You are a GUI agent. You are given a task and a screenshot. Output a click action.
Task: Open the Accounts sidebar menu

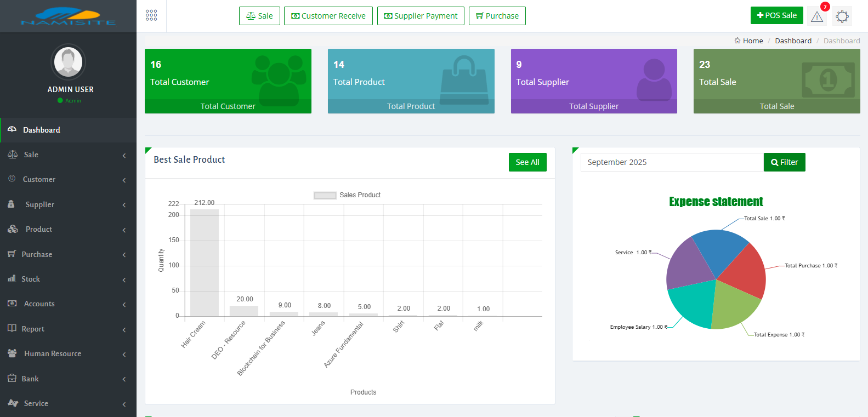coord(39,304)
